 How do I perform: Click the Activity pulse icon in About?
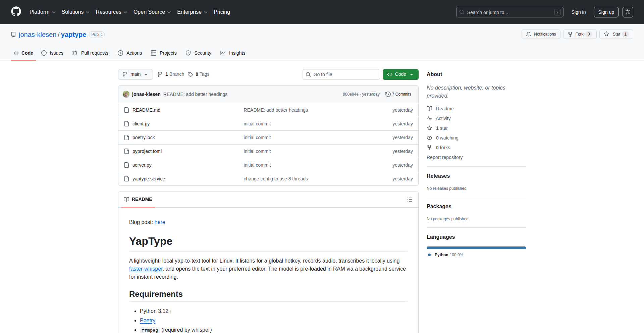[429, 118]
